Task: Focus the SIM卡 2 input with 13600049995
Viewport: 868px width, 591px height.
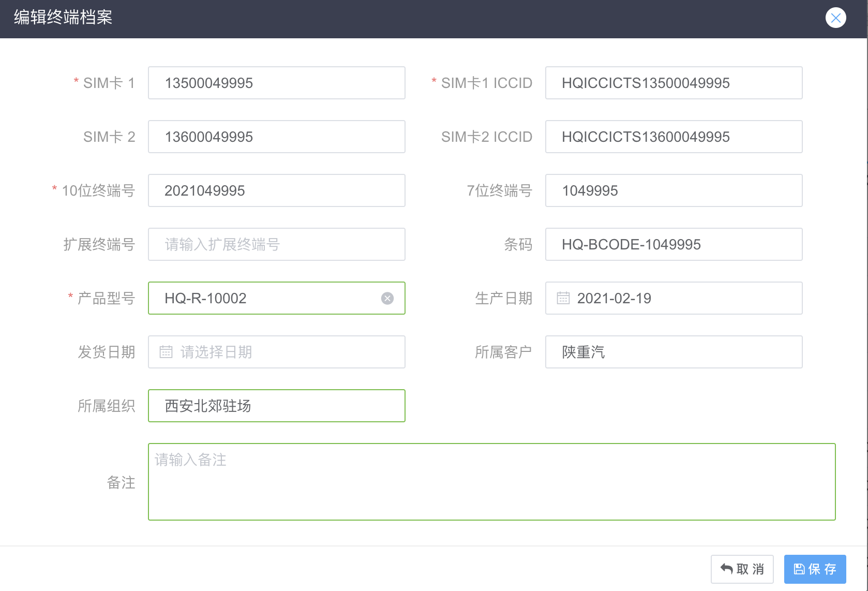Action: pos(277,137)
